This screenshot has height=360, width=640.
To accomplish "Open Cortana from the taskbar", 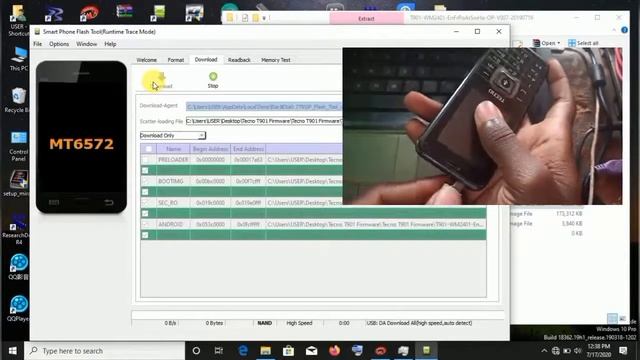I will [196, 351].
